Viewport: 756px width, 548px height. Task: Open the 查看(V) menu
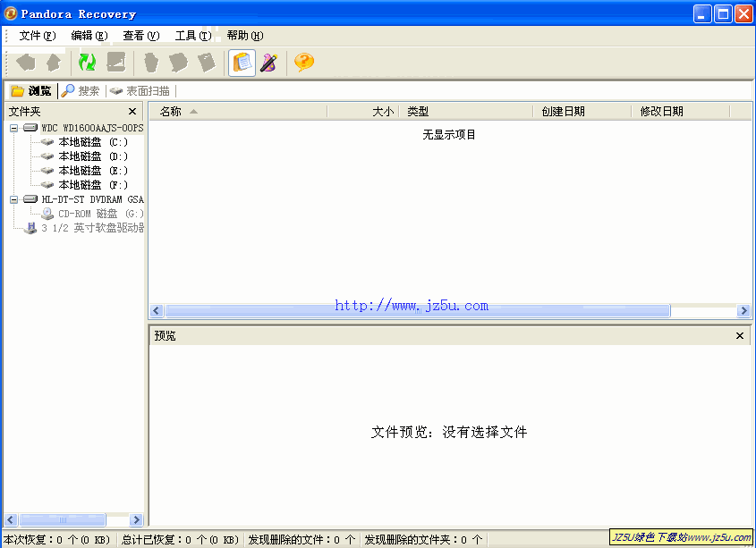point(140,36)
